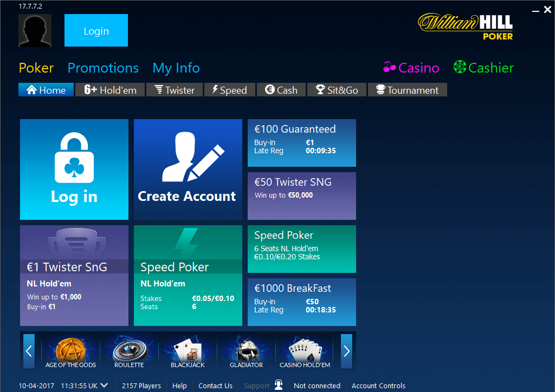
Task: Open the Speed Poker €0.05/€0.10 tile
Action: (188, 276)
